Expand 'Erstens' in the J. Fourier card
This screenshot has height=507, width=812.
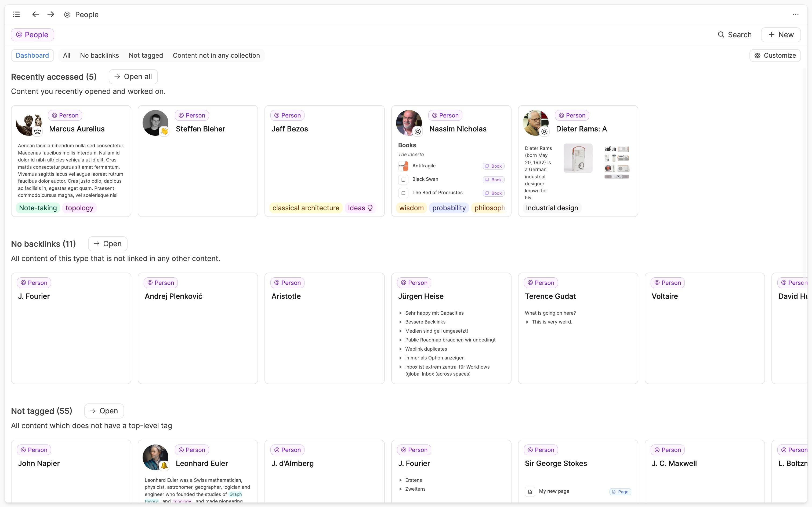coord(401,480)
